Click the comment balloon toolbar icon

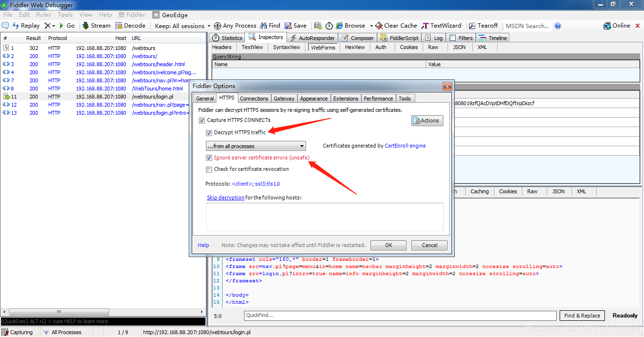(6, 26)
